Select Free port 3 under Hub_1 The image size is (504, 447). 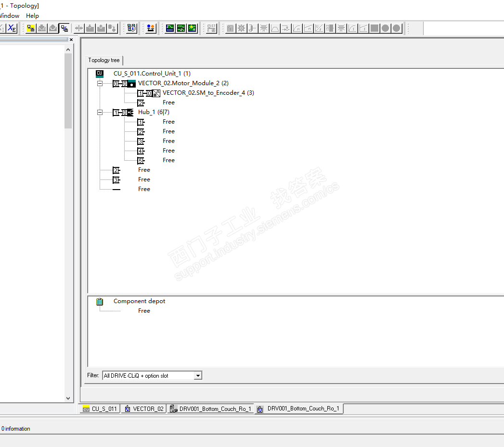pyautogui.click(x=168, y=141)
